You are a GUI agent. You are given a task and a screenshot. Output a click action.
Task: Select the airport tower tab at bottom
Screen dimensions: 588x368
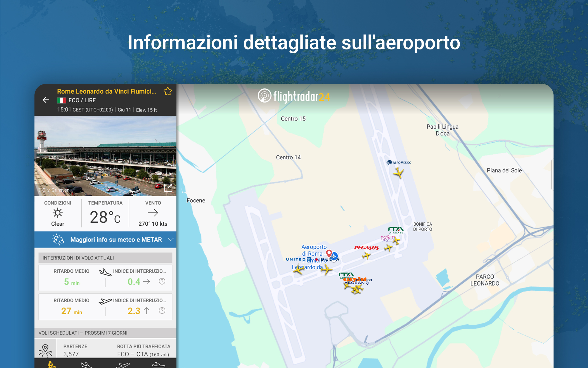pyautogui.click(x=51, y=365)
